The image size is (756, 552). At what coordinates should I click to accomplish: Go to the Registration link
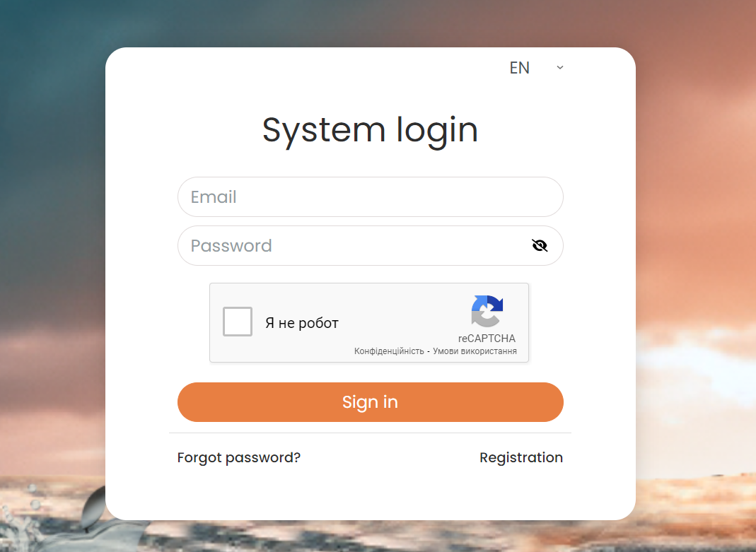tap(521, 457)
